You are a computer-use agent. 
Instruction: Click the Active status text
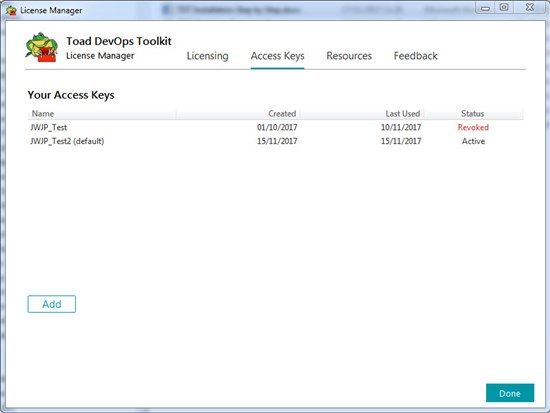point(473,141)
